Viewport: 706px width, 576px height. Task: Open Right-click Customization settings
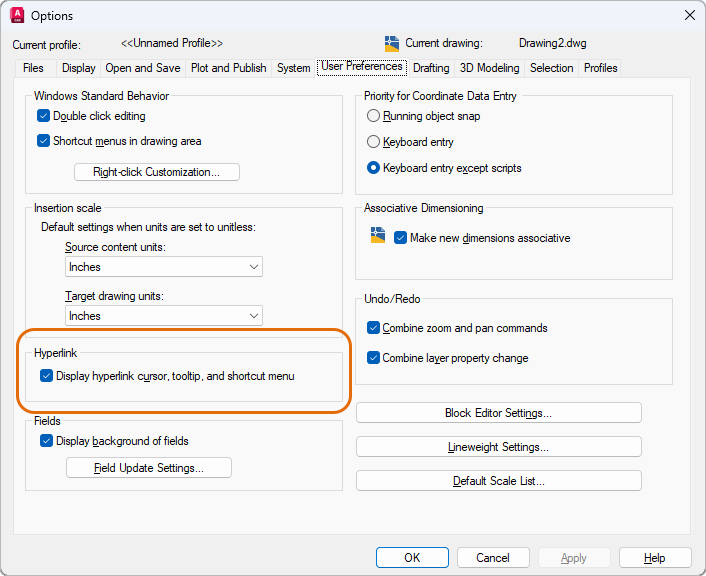click(x=157, y=172)
